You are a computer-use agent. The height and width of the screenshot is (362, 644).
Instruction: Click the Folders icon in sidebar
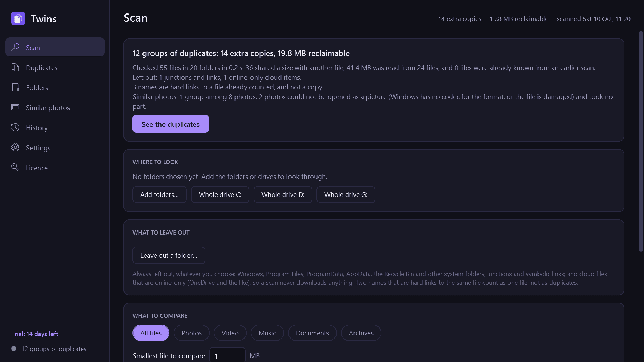tap(15, 87)
